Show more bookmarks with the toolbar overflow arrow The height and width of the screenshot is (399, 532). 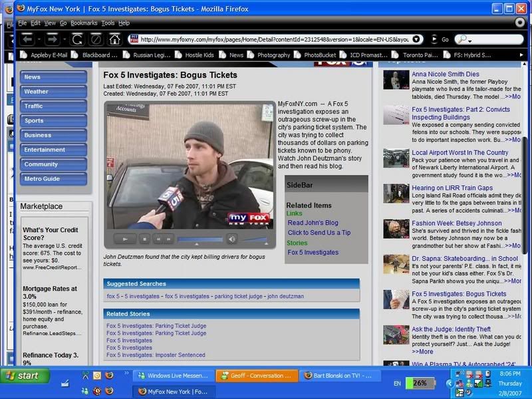[x=521, y=55]
